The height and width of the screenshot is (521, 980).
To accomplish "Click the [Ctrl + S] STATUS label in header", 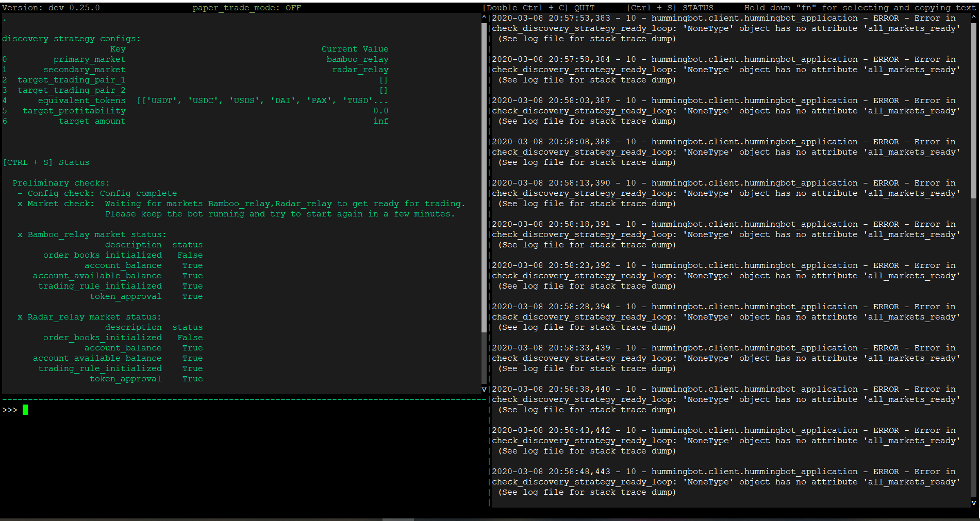I will pyautogui.click(x=670, y=8).
